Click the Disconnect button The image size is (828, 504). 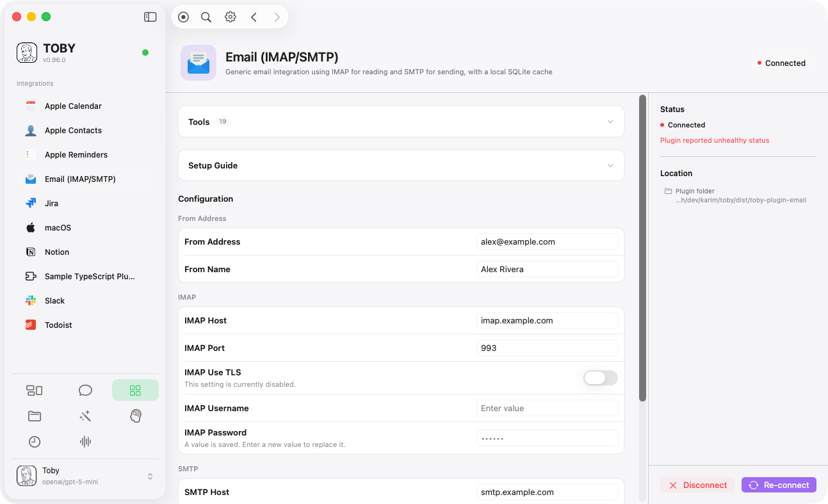point(697,485)
